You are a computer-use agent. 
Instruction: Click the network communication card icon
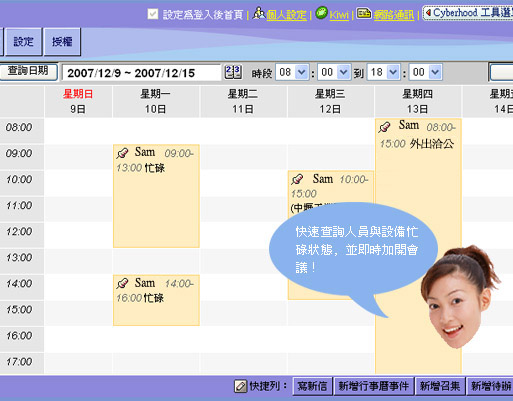coord(364,14)
